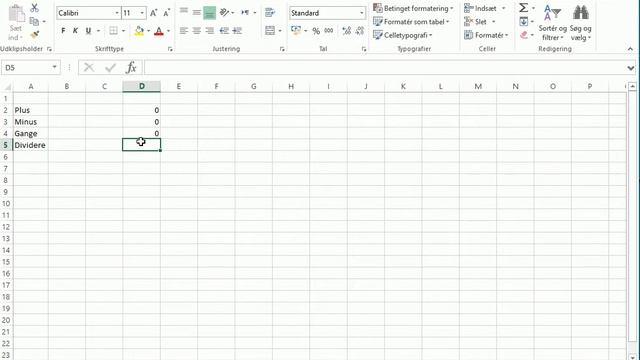The image size is (640, 360).
Task: Open the Standard number format dropdown
Action: [x=362, y=13]
